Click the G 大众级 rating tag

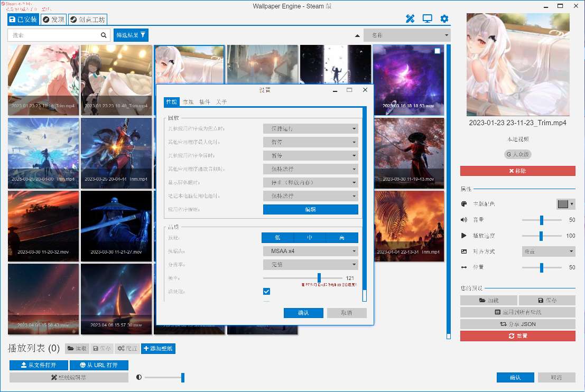pos(518,154)
